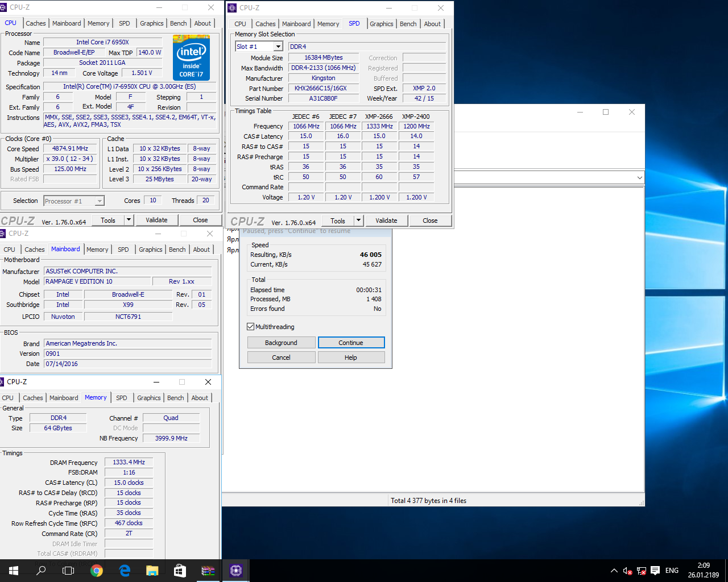Run the benchmark in Background
The height and width of the screenshot is (582, 728).
point(281,343)
